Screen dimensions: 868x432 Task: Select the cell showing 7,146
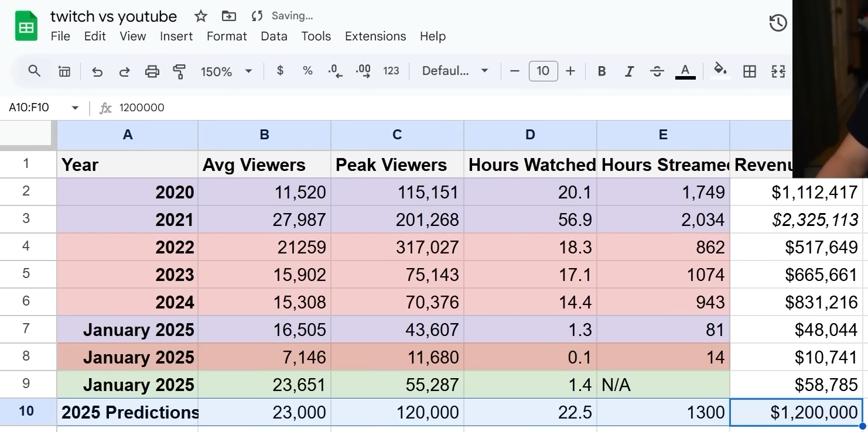click(x=265, y=357)
